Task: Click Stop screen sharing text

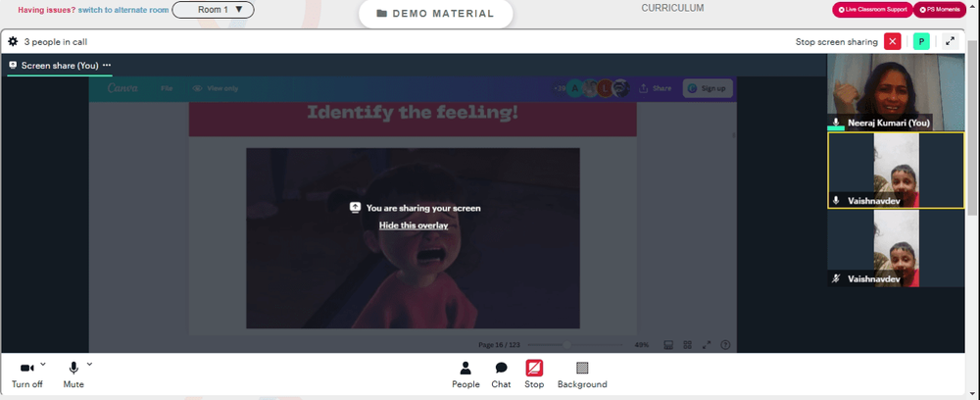Action: pyautogui.click(x=836, y=42)
